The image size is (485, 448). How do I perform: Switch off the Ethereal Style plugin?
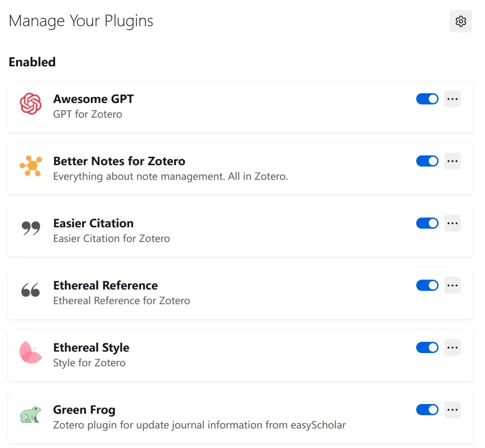point(427,348)
